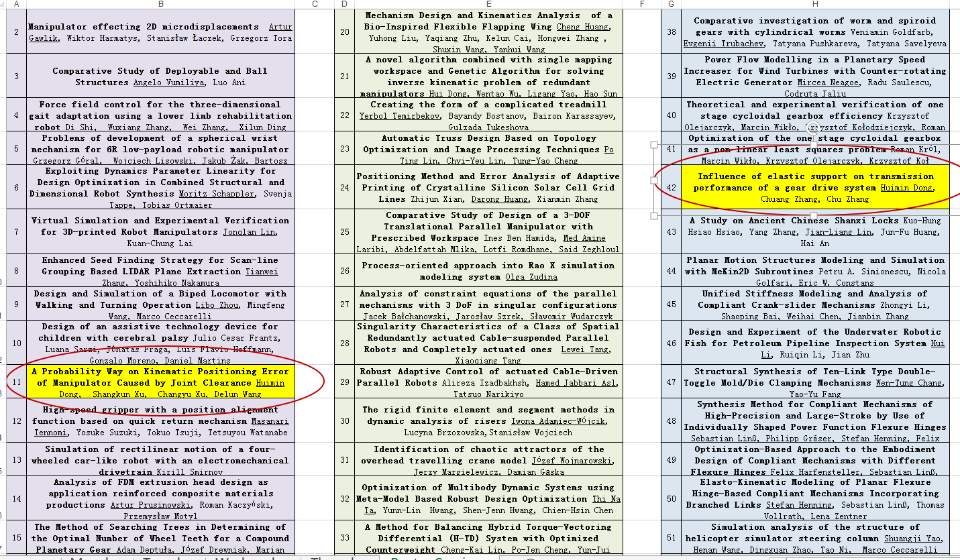Click 'Enhanced Seed Finding Strategy' LIDAR cell

coord(160,271)
